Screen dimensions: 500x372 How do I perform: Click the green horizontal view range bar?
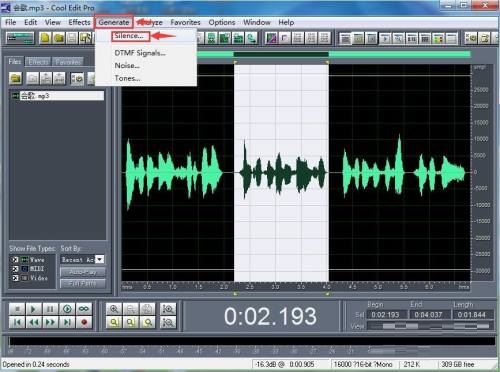[333, 54]
